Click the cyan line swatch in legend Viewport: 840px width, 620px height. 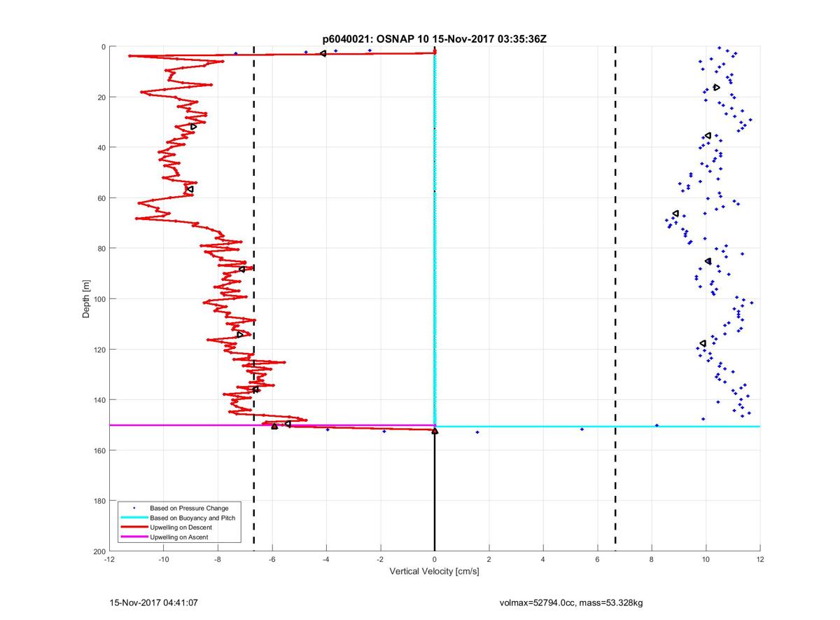pyautogui.click(x=133, y=518)
